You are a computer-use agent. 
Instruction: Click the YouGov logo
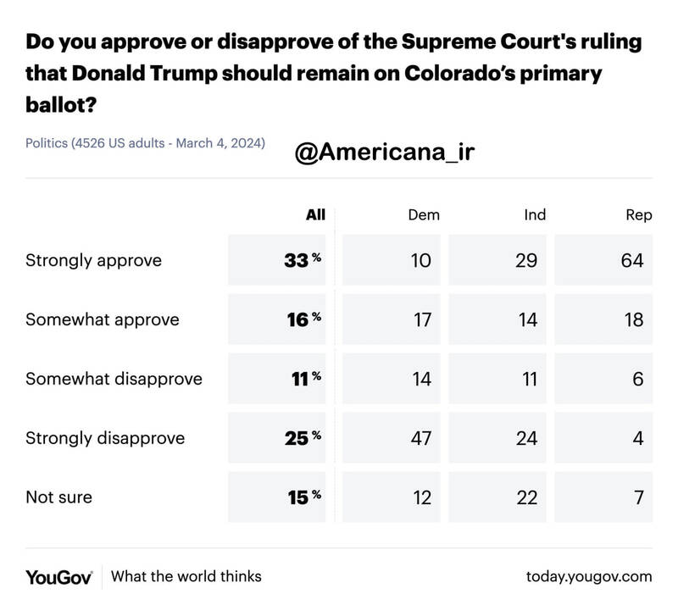click(58, 577)
